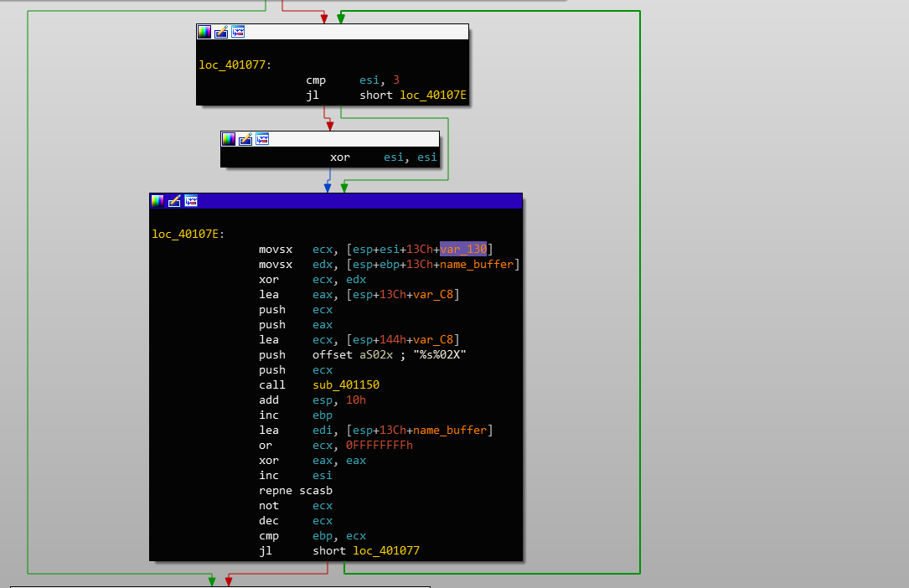The height and width of the screenshot is (588, 909).
Task: Click edit icon on xor esi node
Action: pos(245,139)
